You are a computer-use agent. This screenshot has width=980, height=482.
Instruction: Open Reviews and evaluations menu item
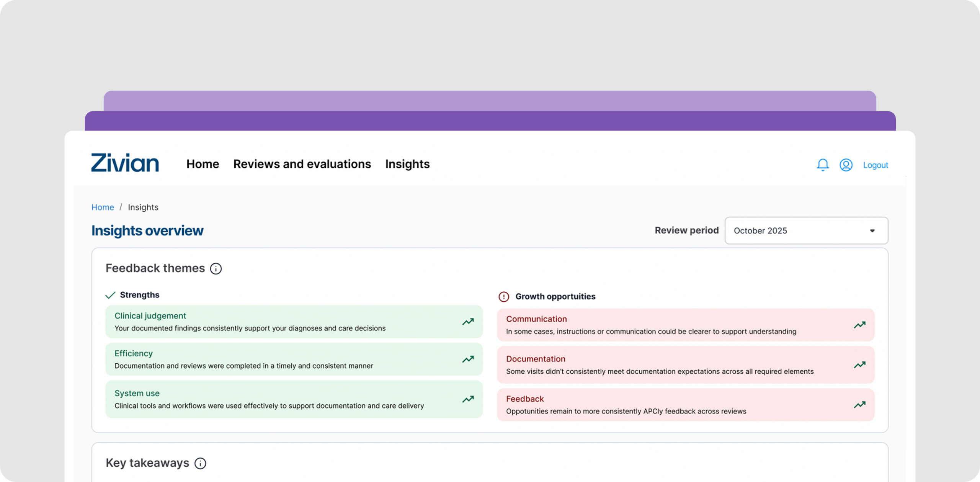(302, 164)
